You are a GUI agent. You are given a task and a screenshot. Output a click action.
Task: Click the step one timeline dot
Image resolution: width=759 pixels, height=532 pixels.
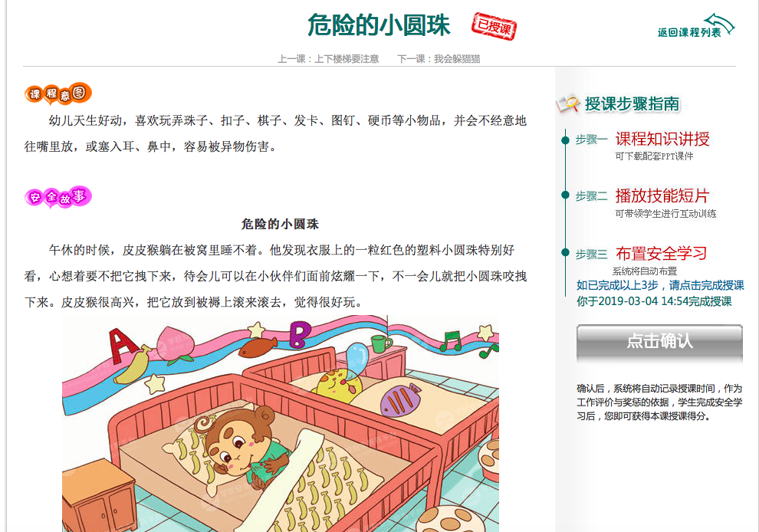click(x=565, y=140)
